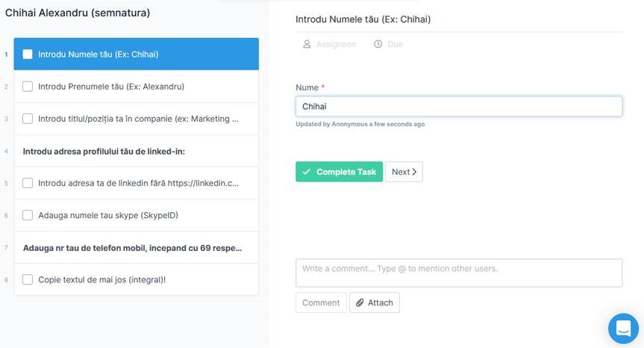644x348 pixels.
Task: Select the 'Adauga nr tau de telefon mobil' heading
Action: pos(133,247)
